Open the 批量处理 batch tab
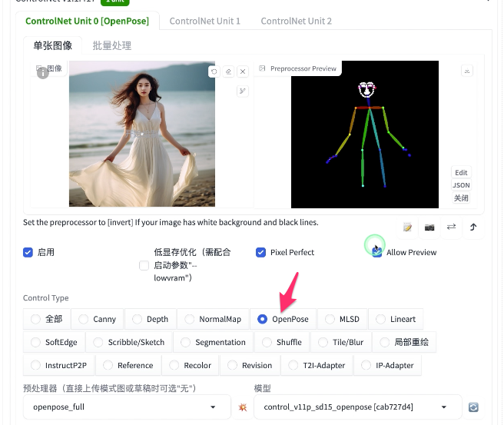 (x=112, y=45)
